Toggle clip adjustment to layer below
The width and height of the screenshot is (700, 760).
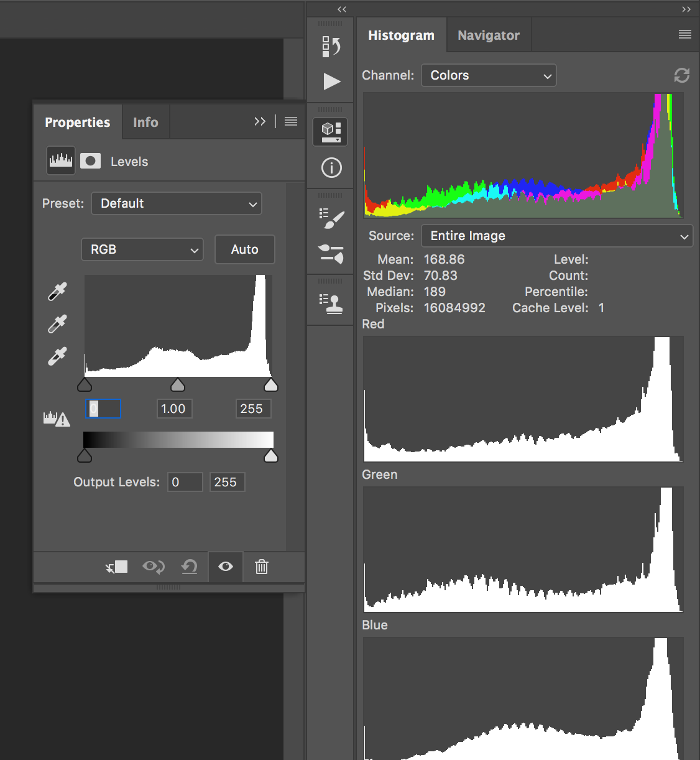116,567
